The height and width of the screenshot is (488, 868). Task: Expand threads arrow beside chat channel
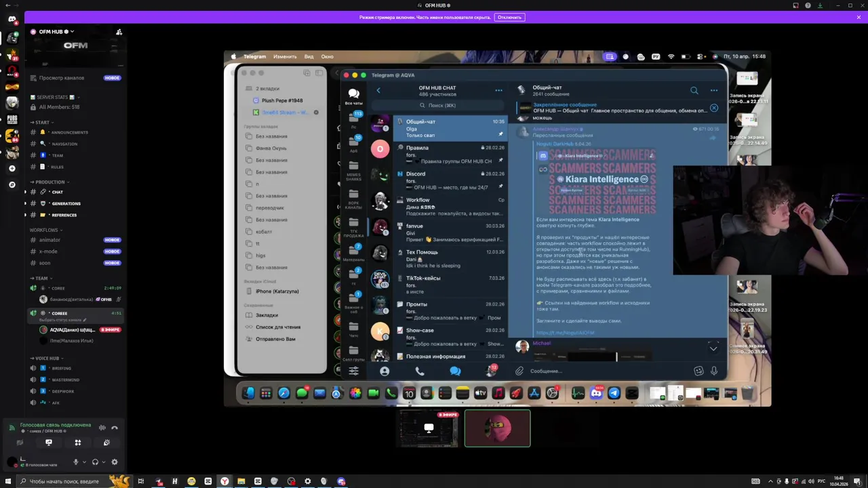[26, 192]
